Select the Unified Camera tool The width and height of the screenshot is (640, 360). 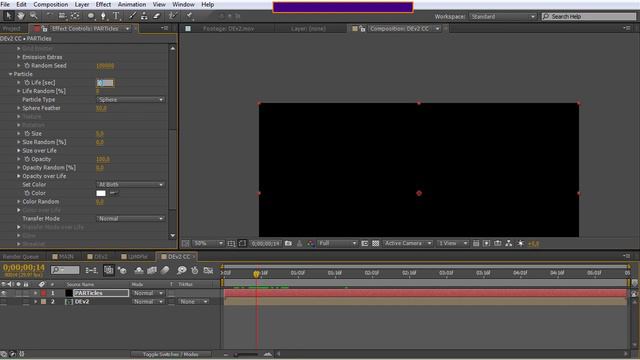coord(62,16)
